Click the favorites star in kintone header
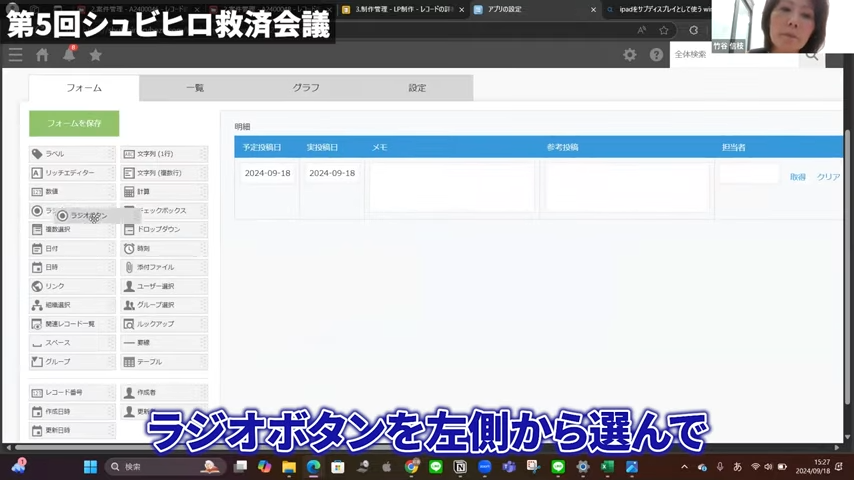Viewport: 854px width, 480px height. tap(96, 54)
